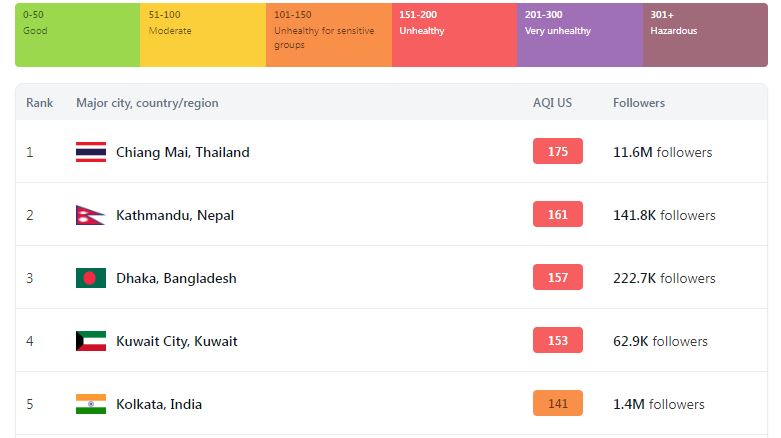Click the Nepal flag icon
Viewport: 781px width, 438px height.
90,215
